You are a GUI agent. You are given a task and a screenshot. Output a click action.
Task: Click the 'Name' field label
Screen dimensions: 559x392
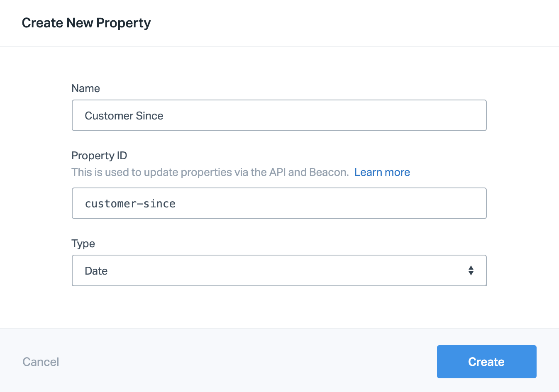click(85, 88)
